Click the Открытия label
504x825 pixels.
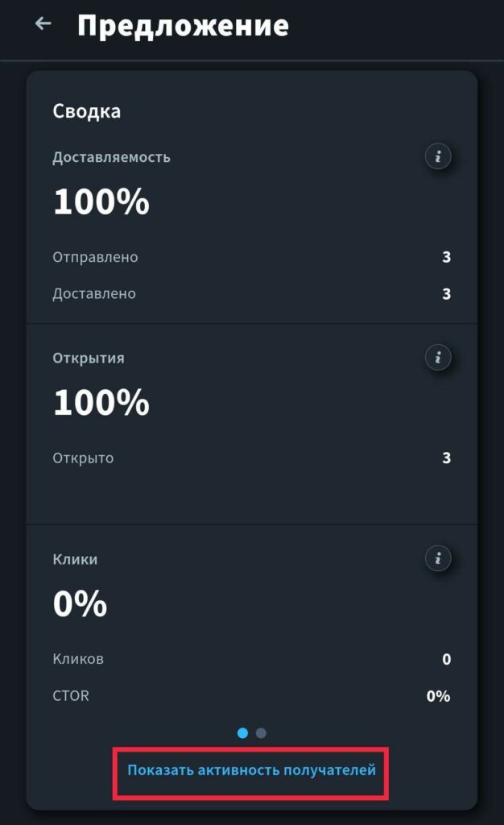[89, 359]
